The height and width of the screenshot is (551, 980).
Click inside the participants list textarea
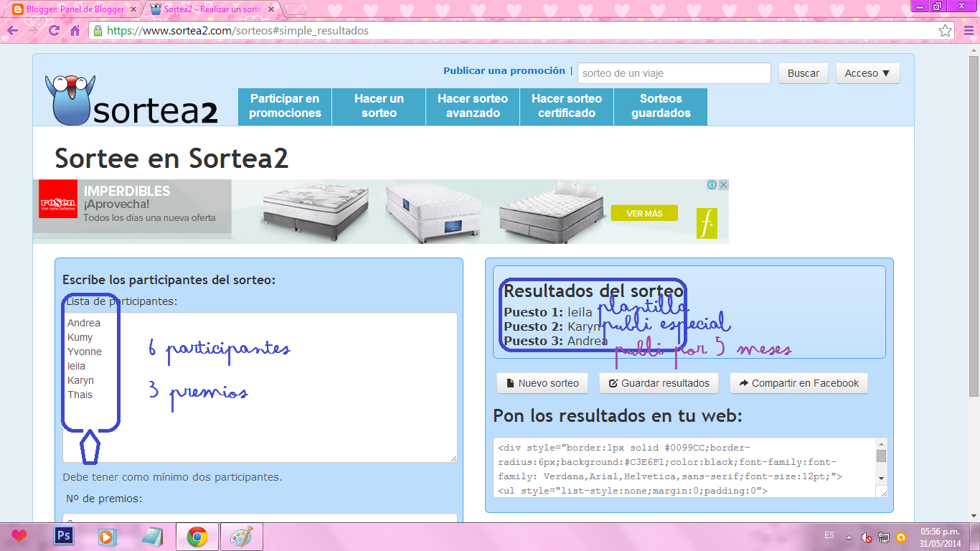click(x=260, y=387)
